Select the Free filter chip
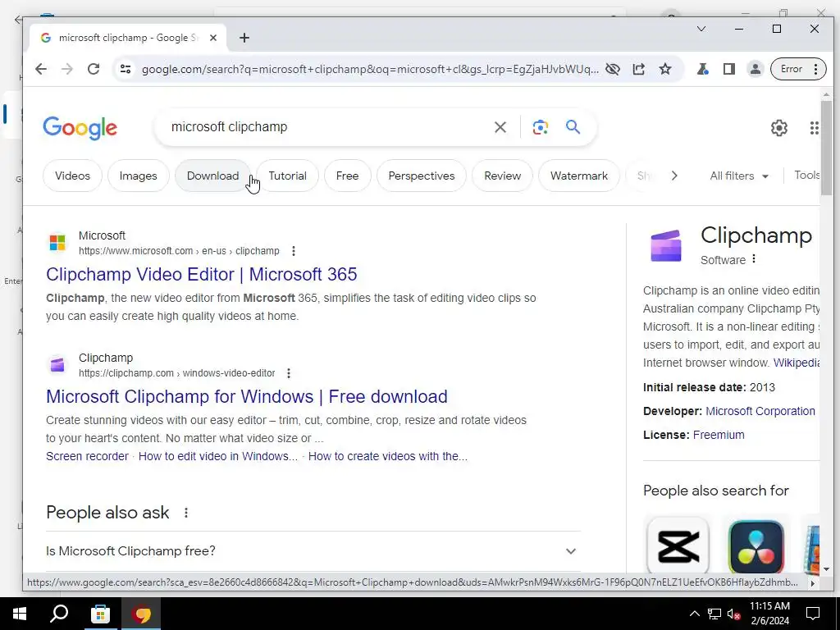 347,176
